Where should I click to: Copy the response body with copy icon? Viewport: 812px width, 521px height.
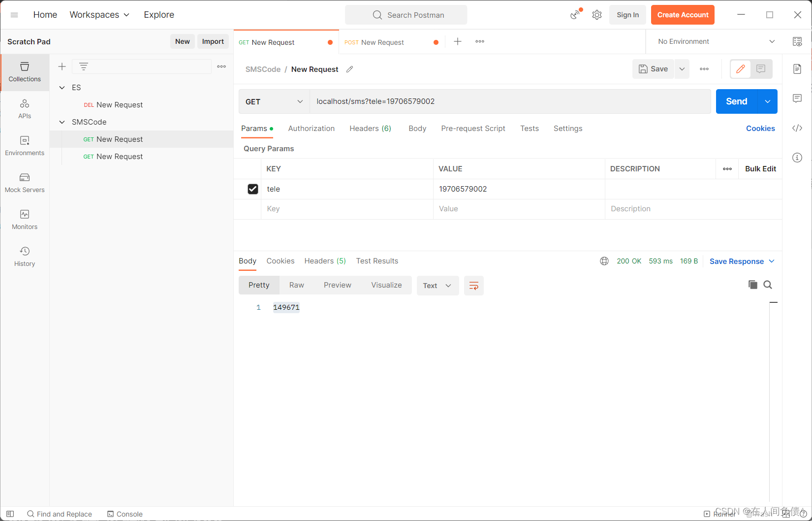tap(752, 285)
